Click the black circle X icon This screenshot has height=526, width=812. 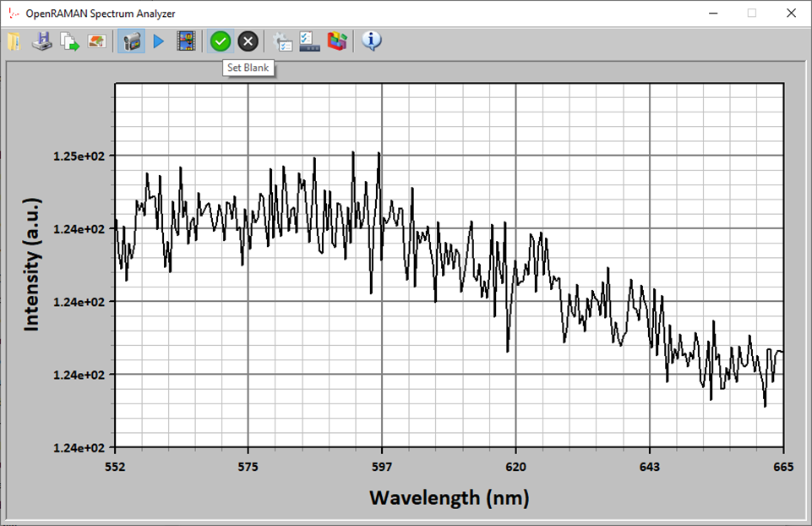[248, 41]
